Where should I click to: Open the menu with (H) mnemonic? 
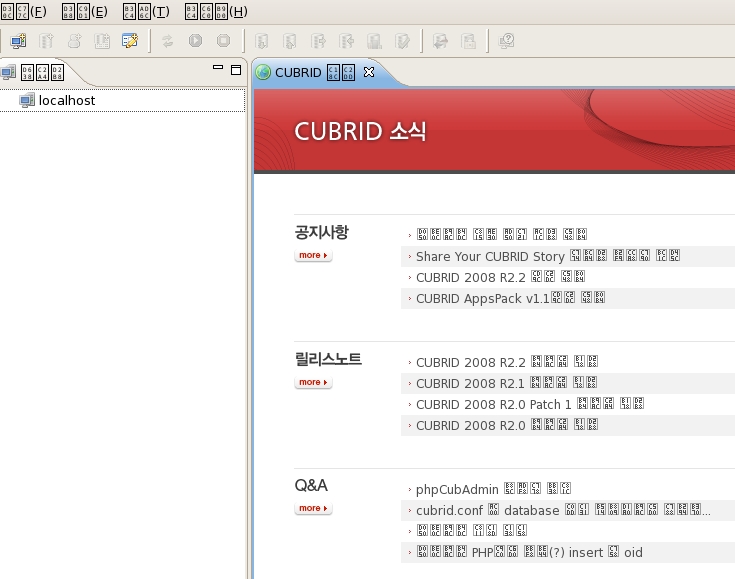216,12
